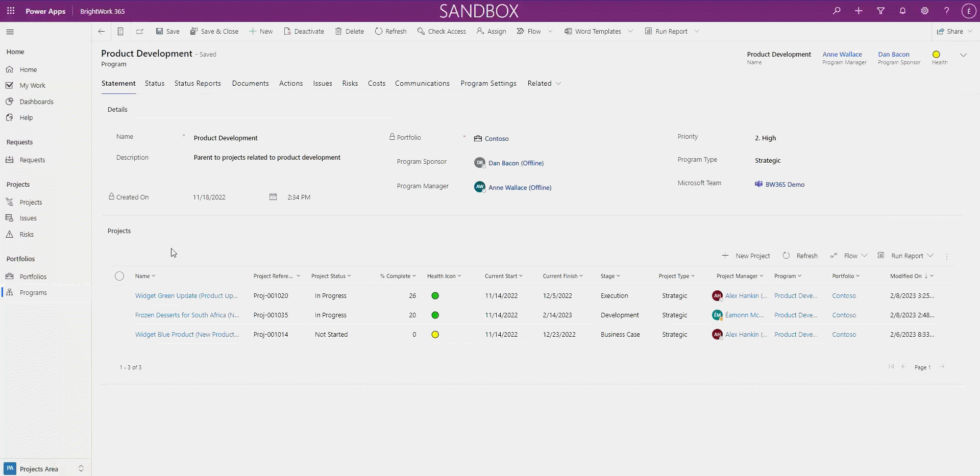Click New Project in the subgrid

point(746,256)
